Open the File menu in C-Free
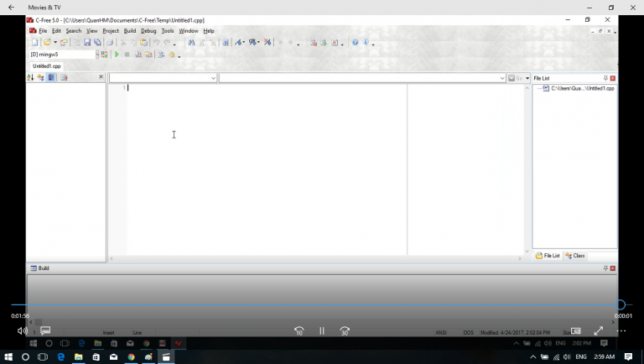The height and width of the screenshot is (364, 644). click(43, 31)
